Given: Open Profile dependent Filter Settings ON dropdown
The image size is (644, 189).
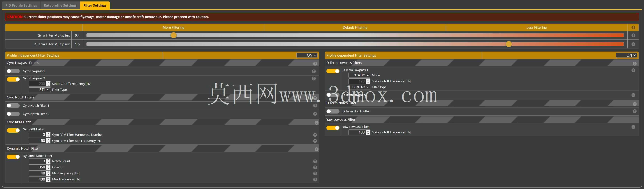Looking at the screenshot, I should click(627, 55).
